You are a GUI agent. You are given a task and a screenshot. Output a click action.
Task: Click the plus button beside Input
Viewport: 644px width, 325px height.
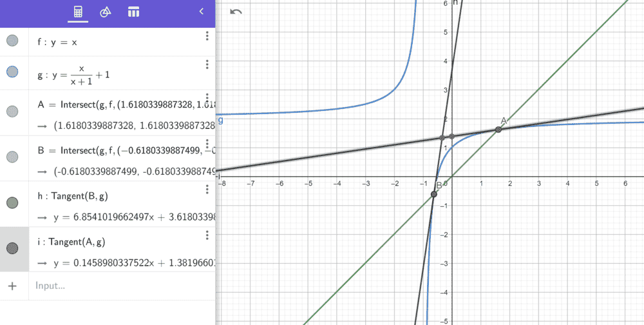13,286
